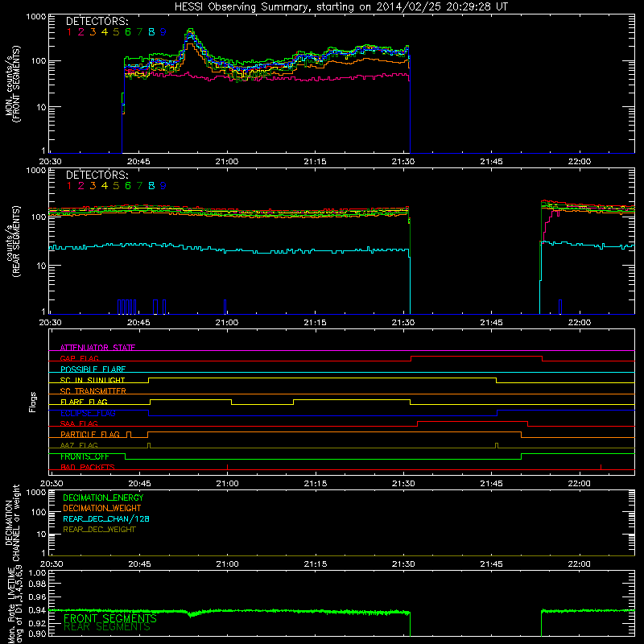Click 20:30 tick label under decimation plot
The width and height of the screenshot is (644, 644).
coord(52,564)
